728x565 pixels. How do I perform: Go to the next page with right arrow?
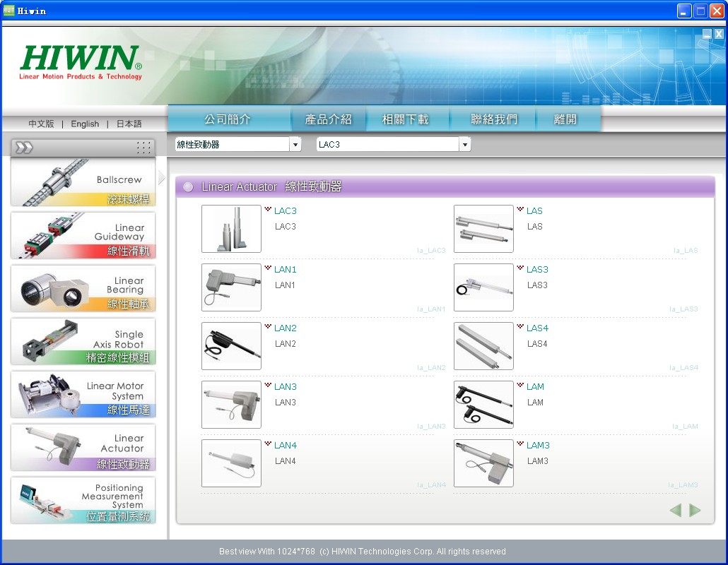(695, 510)
